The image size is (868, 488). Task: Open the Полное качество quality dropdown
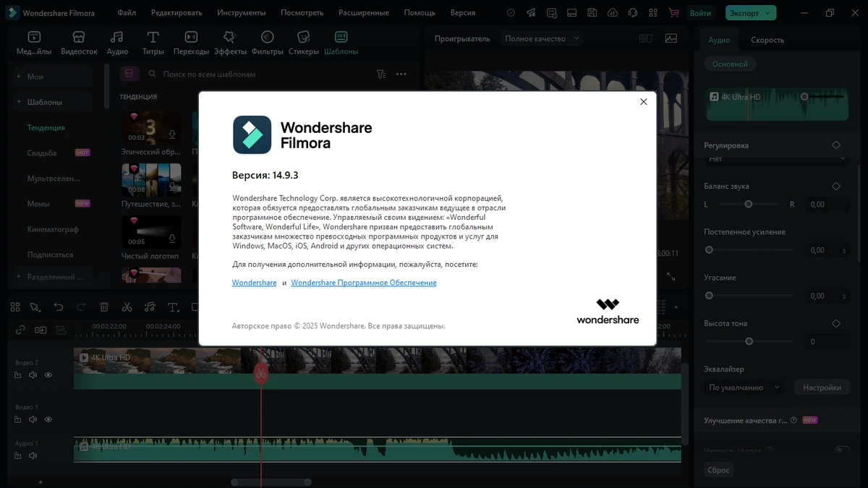point(542,38)
